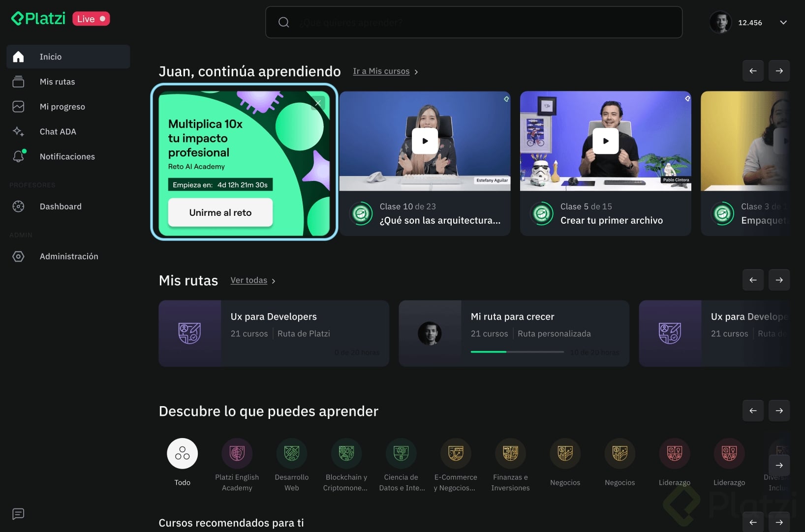Image resolution: width=805 pixels, height=532 pixels.
Task: Click Cursos recomendados left arrow
Action: pos(753,522)
